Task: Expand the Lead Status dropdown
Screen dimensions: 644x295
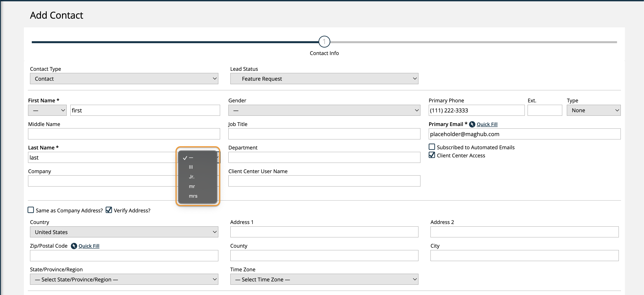Action: (x=324, y=79)
